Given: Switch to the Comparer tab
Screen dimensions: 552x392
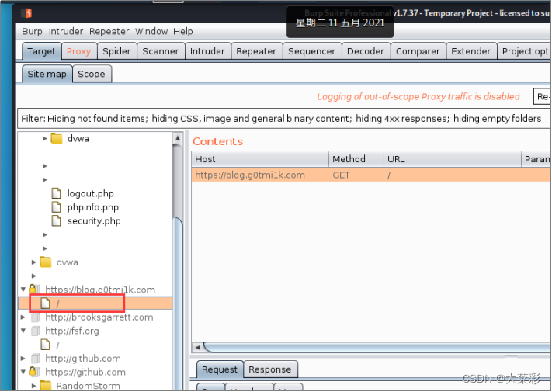Looking at the screenshot, I should (418, 51).
